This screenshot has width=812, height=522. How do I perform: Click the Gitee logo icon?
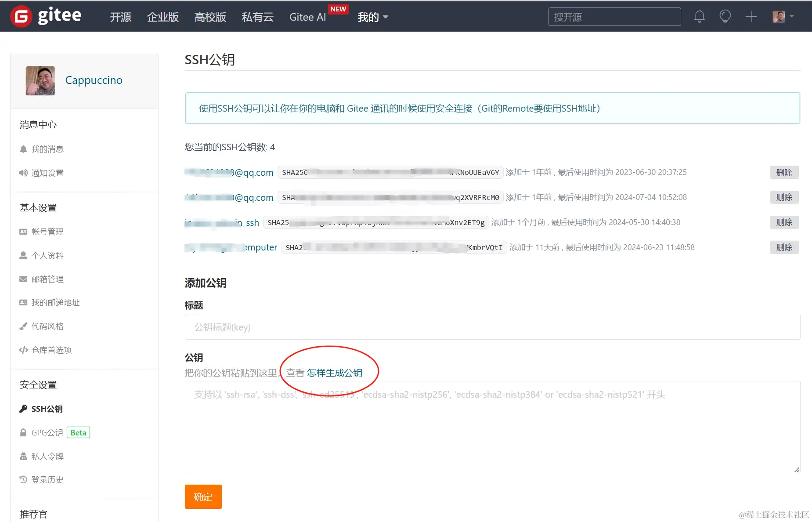(x=21, y=16)
